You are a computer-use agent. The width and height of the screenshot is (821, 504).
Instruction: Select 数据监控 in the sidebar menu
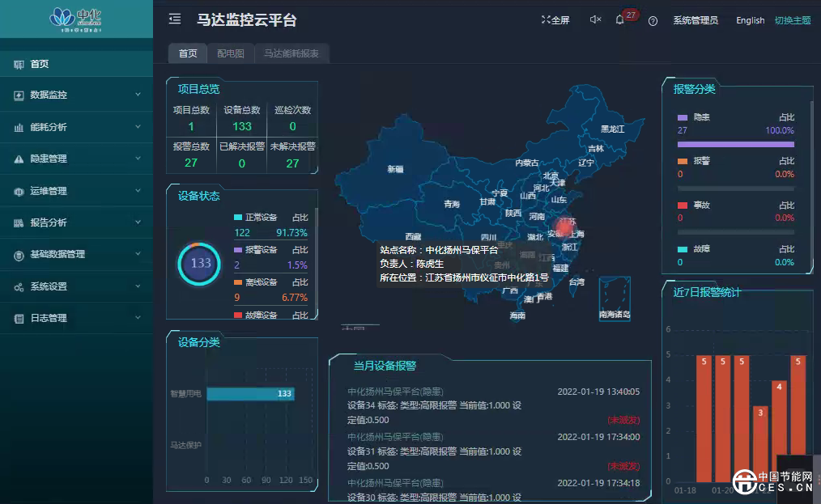coord(76,95)
